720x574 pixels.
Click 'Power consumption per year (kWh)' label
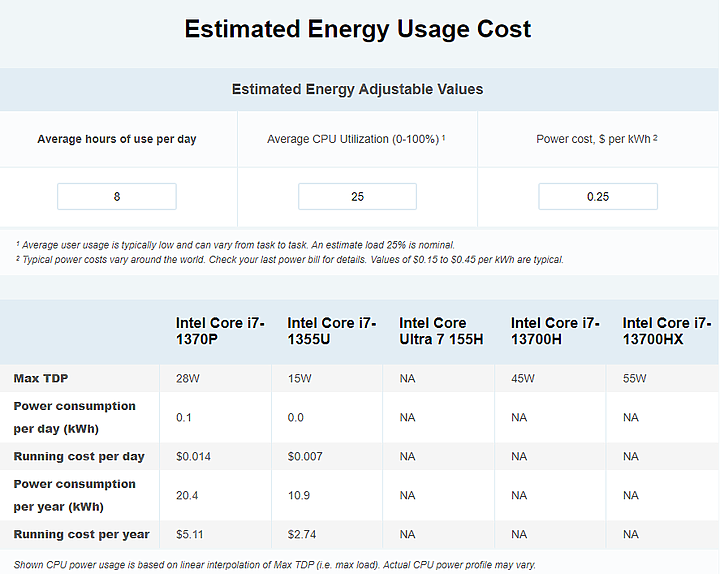coord(74,495)
